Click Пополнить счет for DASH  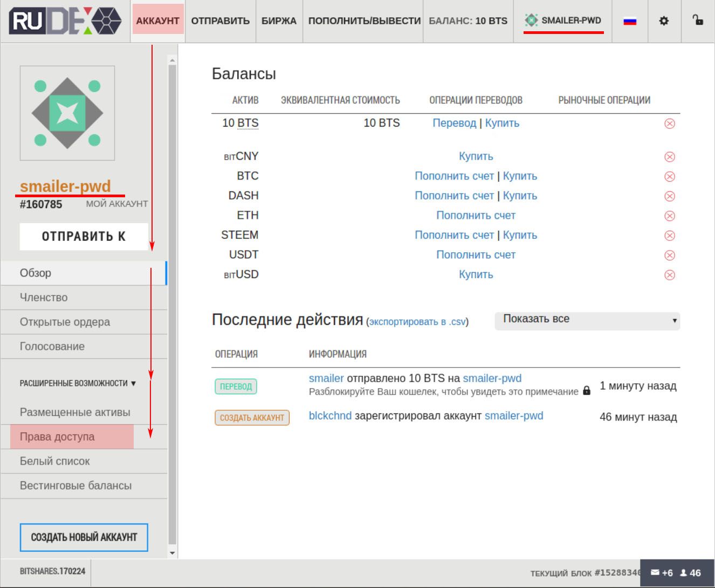[454, 196]
